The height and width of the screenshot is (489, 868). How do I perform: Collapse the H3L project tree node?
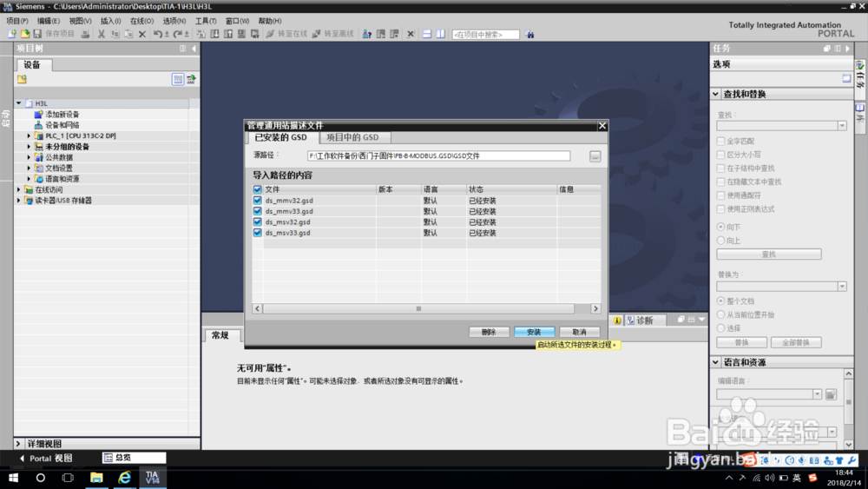coord(19,103)
